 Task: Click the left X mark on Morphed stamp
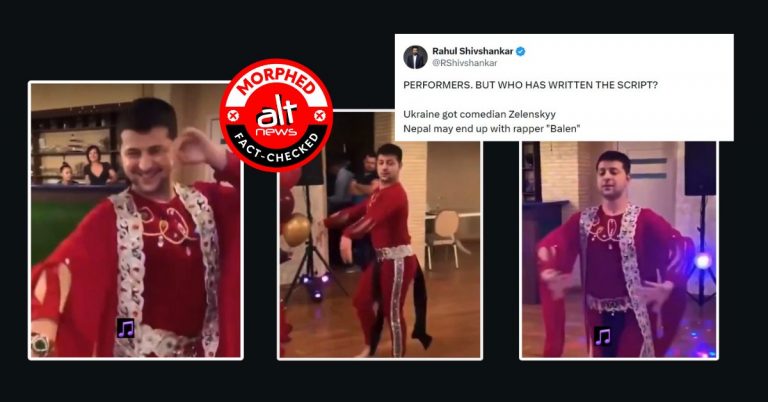pos(234,117)
